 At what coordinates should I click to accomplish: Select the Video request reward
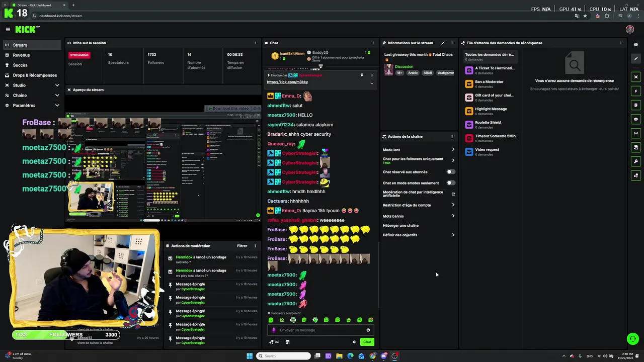[491, 151]
